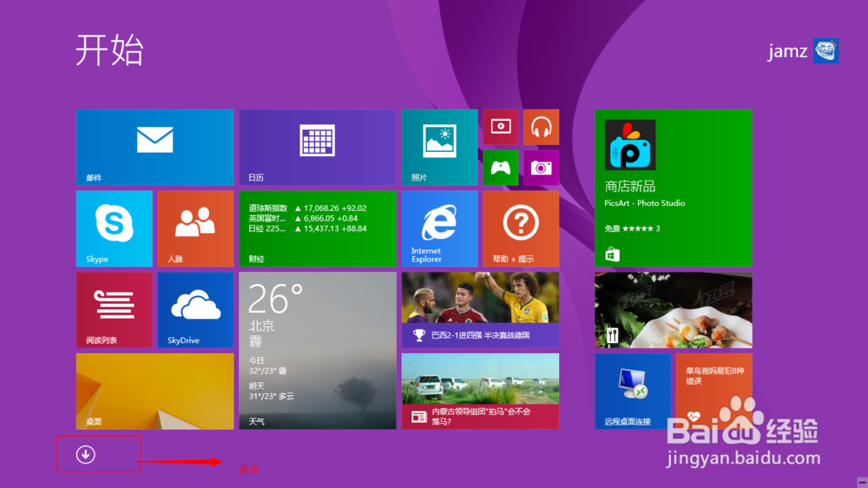
Task: Open the Photos tile
Action: click(x=439, y=148)
